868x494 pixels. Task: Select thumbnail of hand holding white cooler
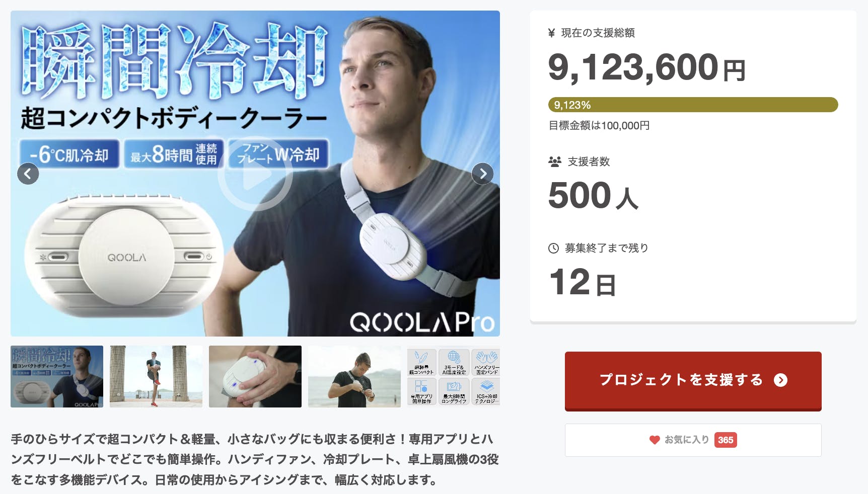click(x=255, y=376)
